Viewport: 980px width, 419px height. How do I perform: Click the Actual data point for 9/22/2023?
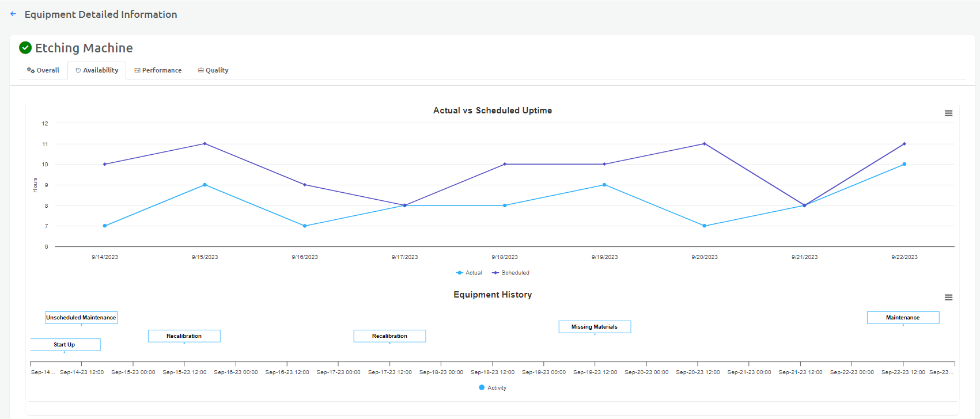905,164
